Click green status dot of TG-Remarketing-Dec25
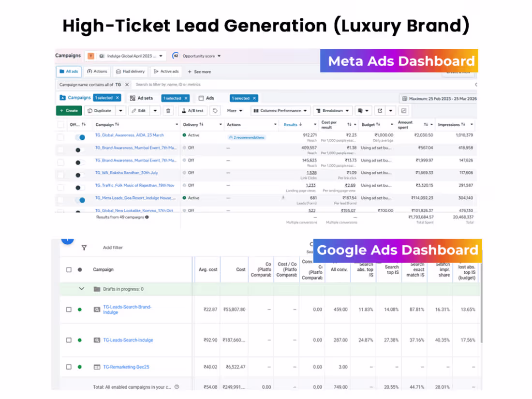 (x=80, y=367)
